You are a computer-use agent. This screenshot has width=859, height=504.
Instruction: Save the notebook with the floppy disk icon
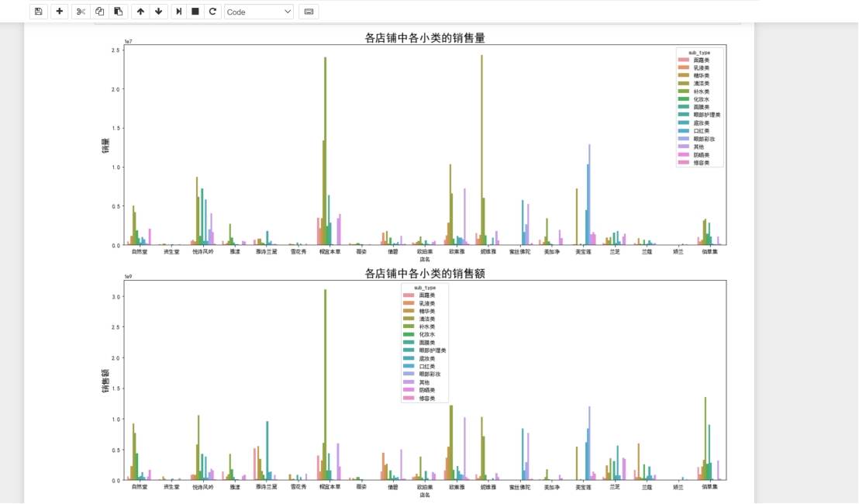pos(38,12)
